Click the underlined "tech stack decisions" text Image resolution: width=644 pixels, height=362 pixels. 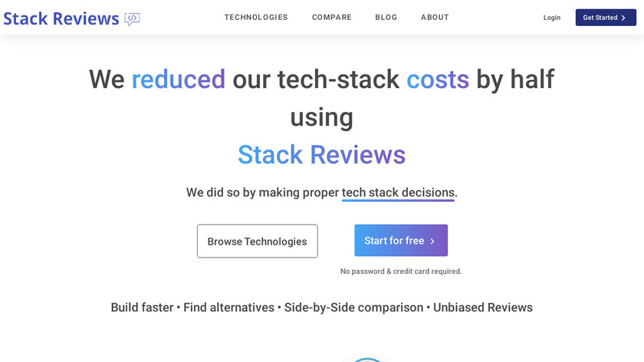(398, 193)
